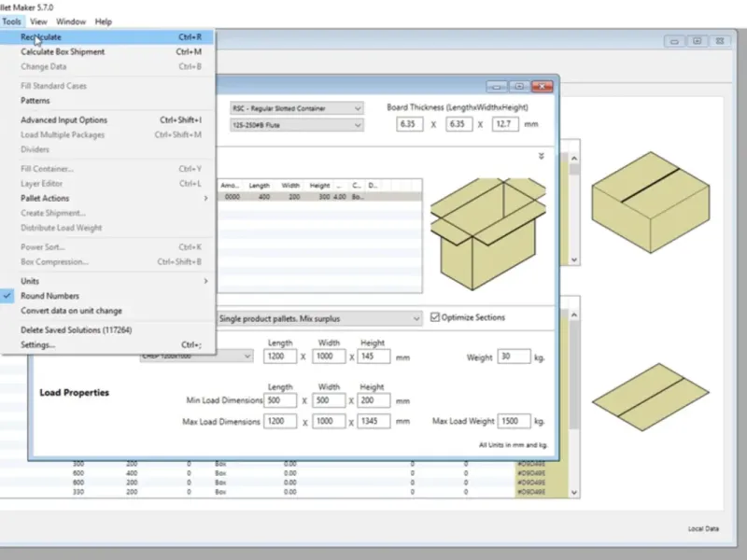Click color swatch in the 300 by 200 row
Screen dimensions: 747x560
542,464
